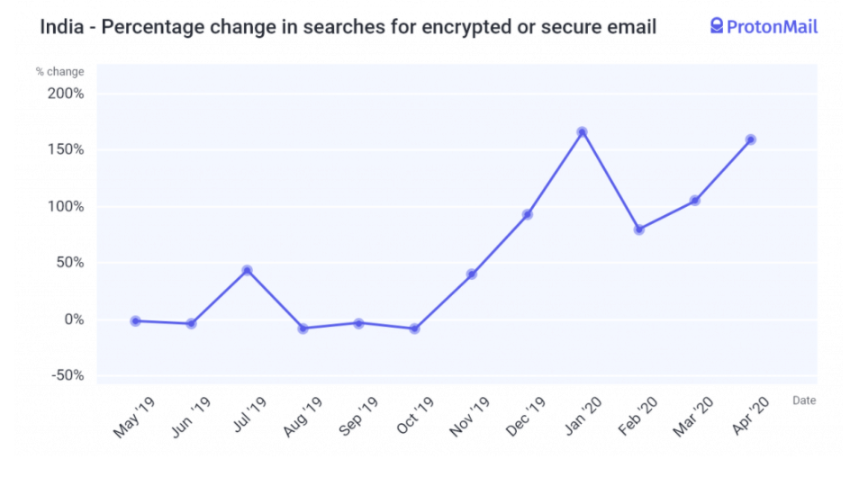
Task: Click the chart title about India searches
Action: coord(348,27)
